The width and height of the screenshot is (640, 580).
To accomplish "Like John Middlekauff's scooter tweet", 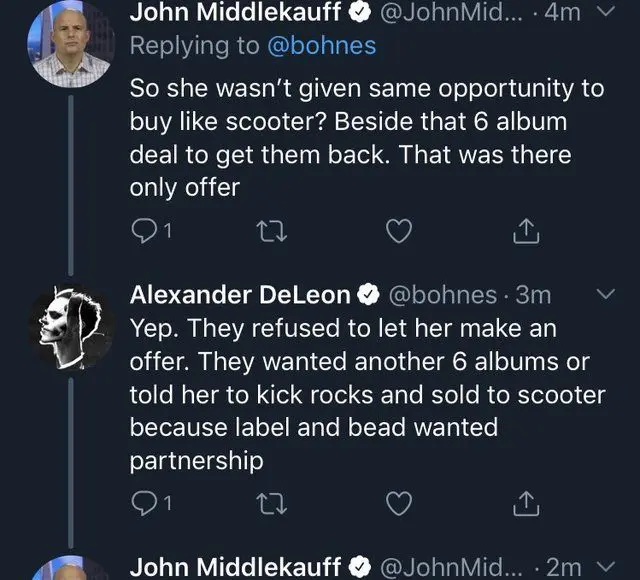I will (399, 231).
